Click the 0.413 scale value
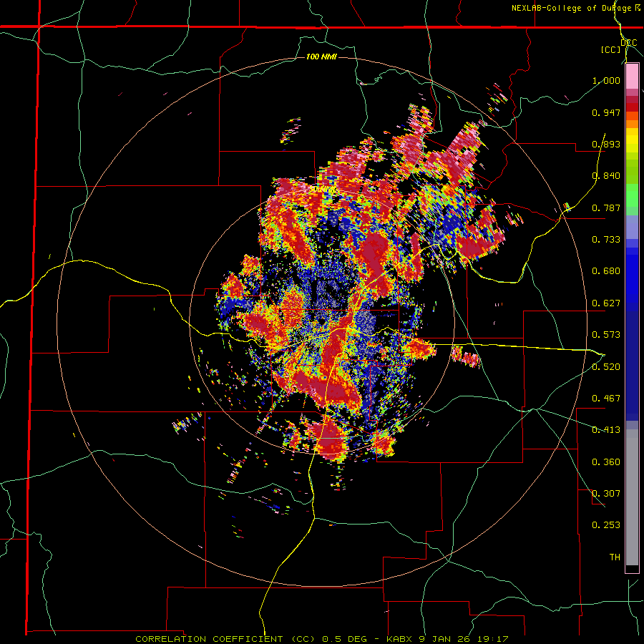This screenshot has width=644, height=644. click(606, 430)
